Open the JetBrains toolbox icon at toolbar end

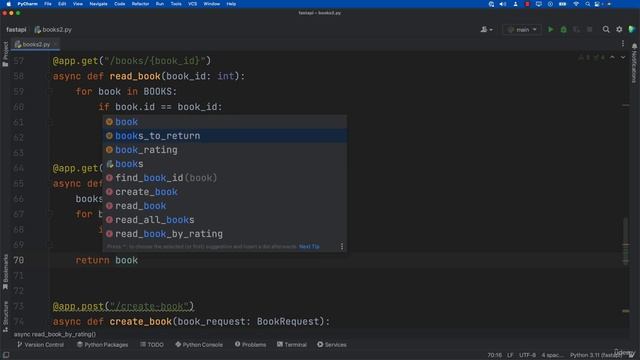tap(632, 29)
